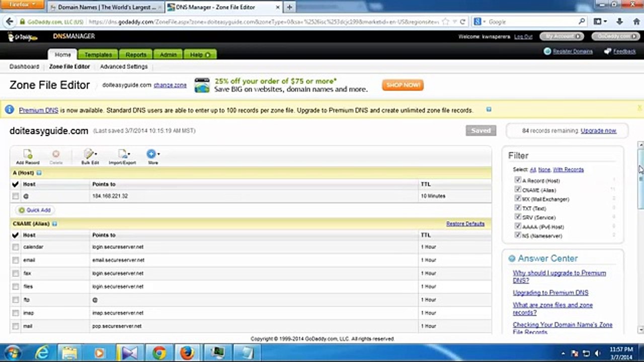Switch to the Domain Names browser tab
Viewport: 644px width, 362px height.
point(106,8)
